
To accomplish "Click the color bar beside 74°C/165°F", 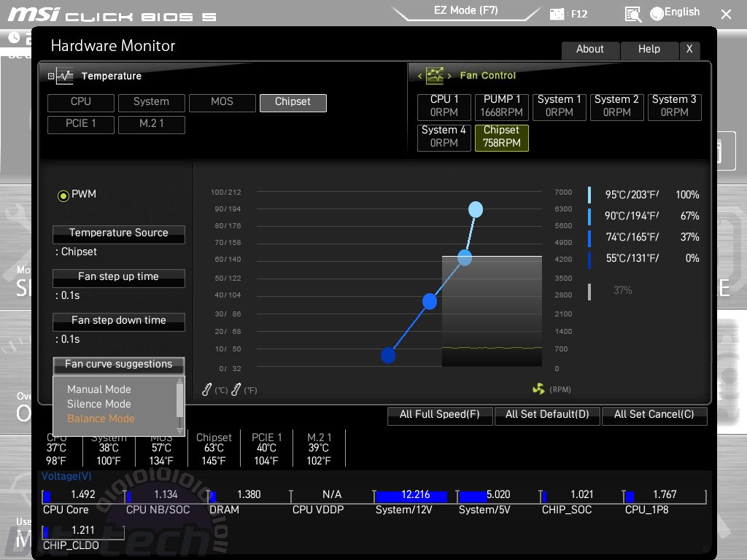I will click(x=589, y=238).
